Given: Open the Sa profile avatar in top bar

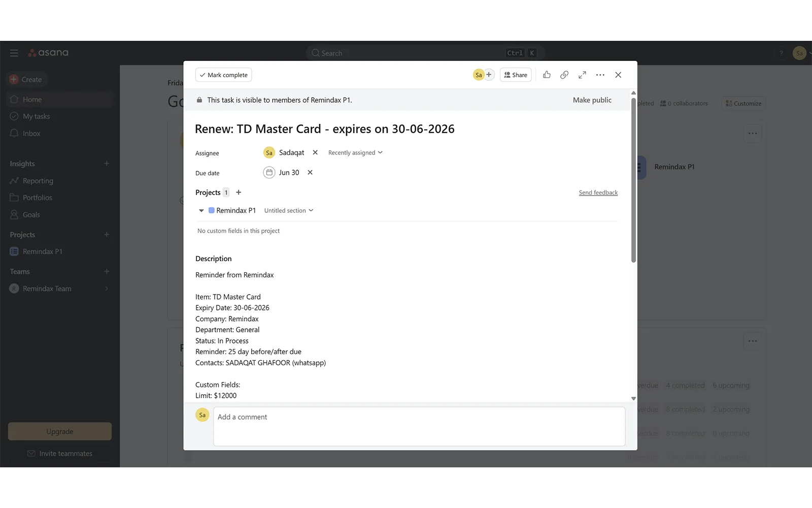Looking at the screenshot, I should coord(799,53).
